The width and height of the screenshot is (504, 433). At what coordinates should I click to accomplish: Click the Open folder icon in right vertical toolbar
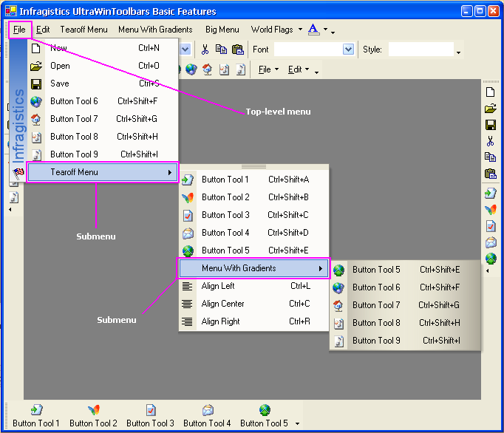click(490, 109)
